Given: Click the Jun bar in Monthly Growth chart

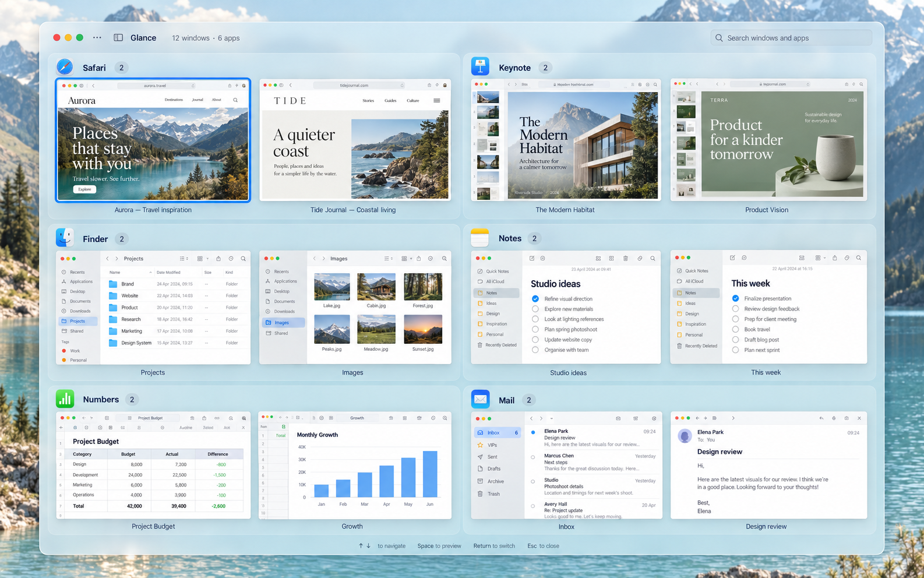Looking at the screenshot, I should [x=430, y=474].
